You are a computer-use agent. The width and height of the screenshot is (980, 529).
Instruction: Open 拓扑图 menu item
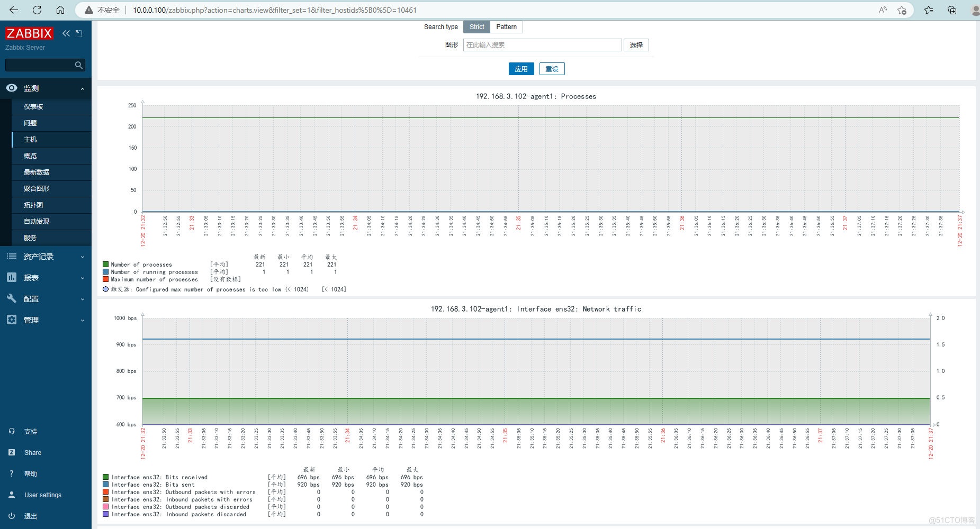coord(51,205)
